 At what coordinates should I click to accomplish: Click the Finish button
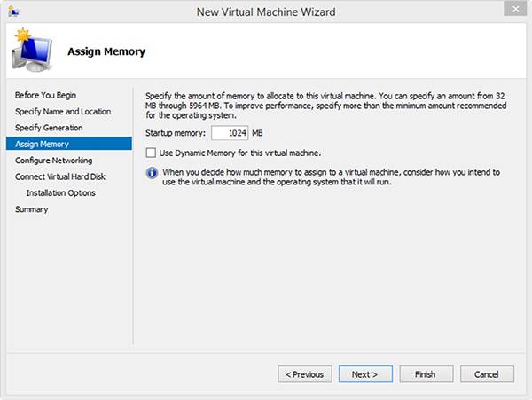(425, 374)
